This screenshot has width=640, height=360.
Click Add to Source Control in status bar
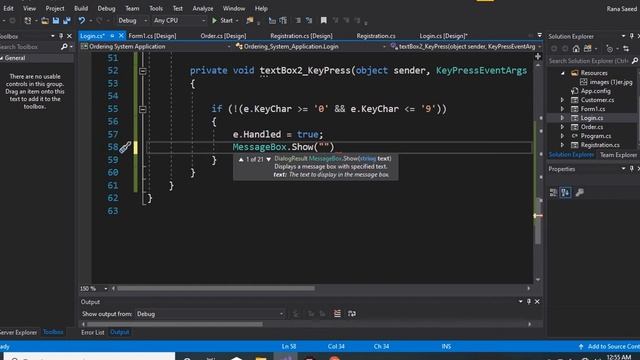tap(609, 347)
